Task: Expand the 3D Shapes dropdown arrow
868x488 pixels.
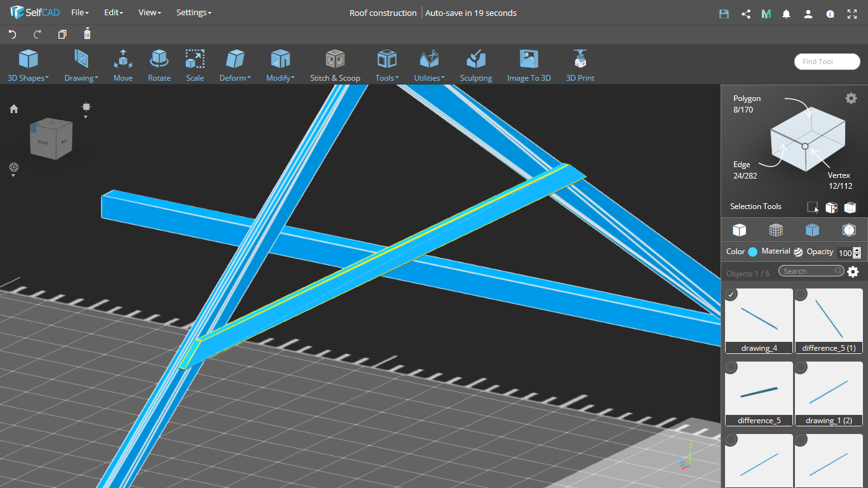Action: tap(48, 78)
